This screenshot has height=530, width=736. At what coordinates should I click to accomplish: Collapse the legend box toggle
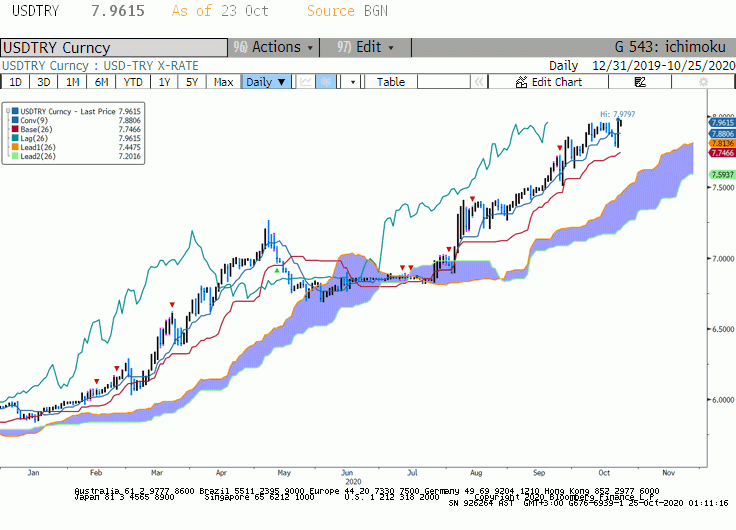point(8,112)
